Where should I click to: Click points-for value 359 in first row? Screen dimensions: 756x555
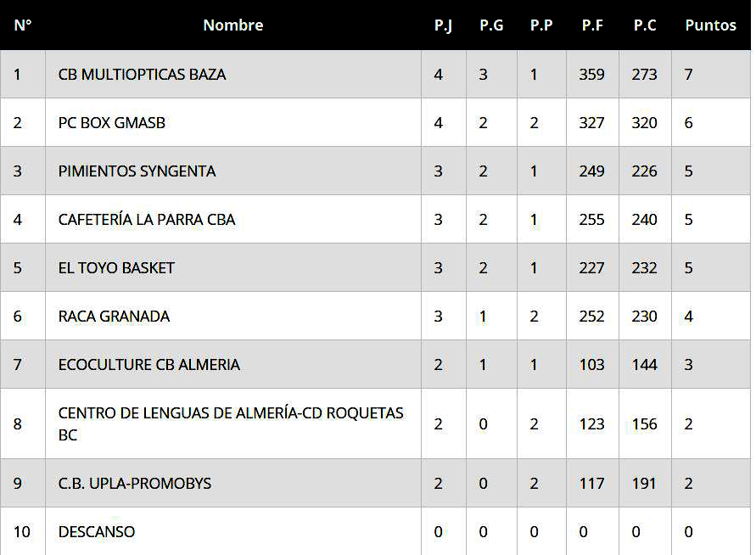[x=591, y=75]
